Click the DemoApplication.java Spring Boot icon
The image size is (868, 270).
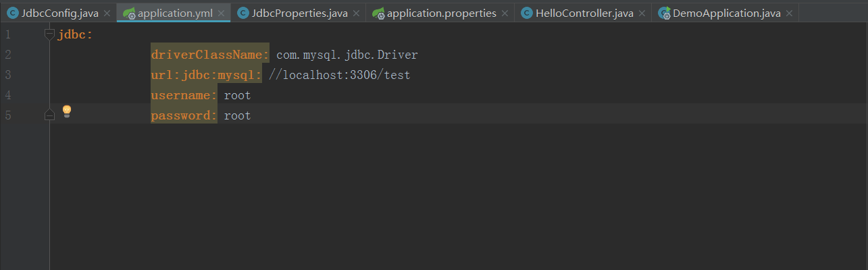[664, 13]
